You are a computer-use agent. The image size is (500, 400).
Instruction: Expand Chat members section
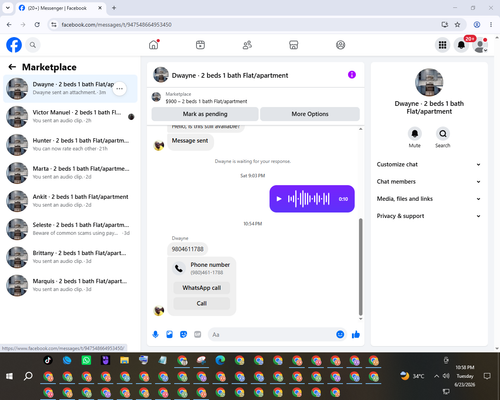[429, 182]
